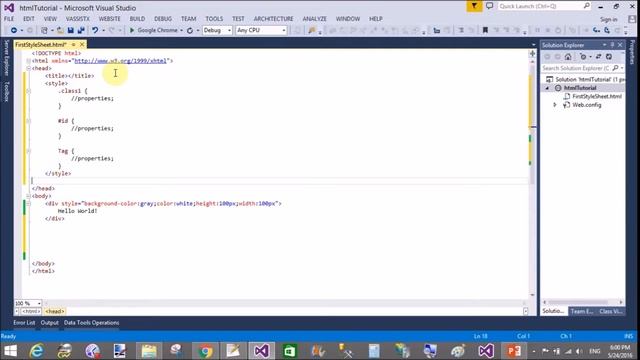640x360 pixels.
Task: Click the Auto Hide pin in Solution Explorer
Action: coord(612,45)
